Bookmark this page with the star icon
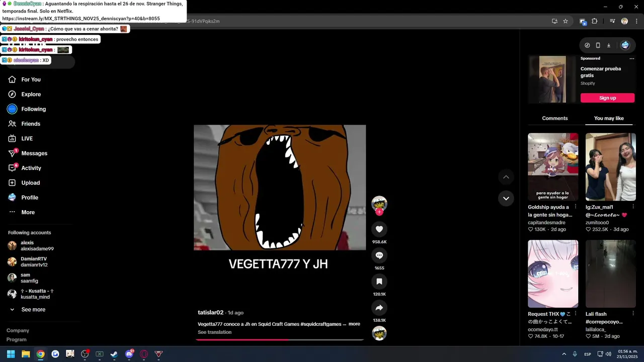Screen dimensions: 644x362 click(x=566, y=21)
